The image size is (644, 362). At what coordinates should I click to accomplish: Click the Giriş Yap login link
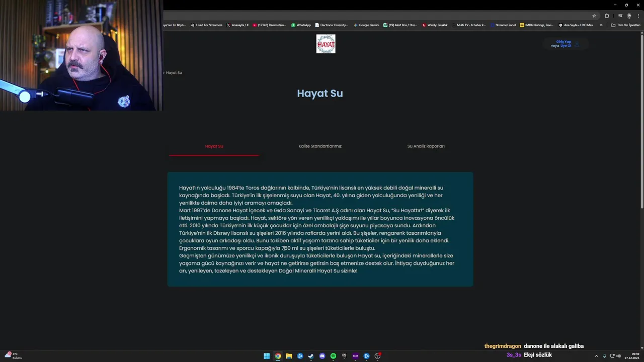(x=563, y=42)
